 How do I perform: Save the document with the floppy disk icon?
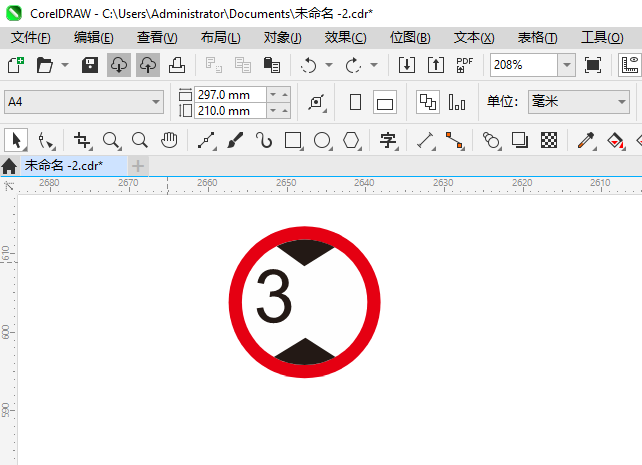click(90, 65)
